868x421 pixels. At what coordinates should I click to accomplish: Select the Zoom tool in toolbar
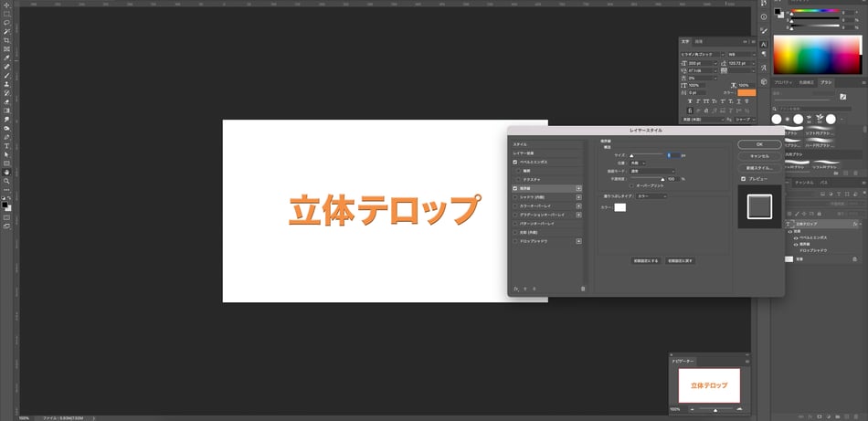6,181
